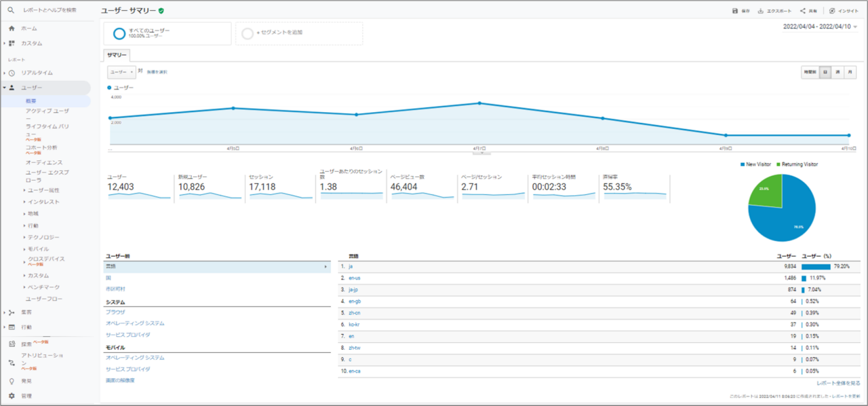Click the Home (ホーム) icon in sidebar
Viewport: 868px width, 406px height.
12,29
